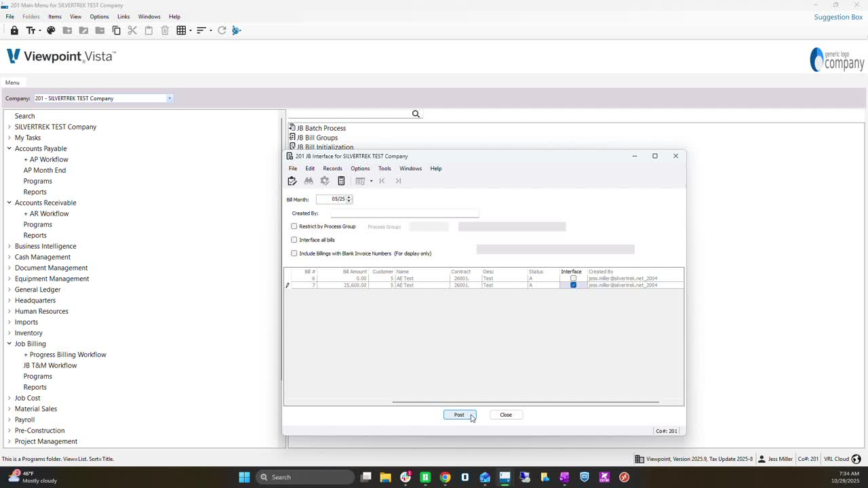The width and height of the screenshot is (868, 488).
Task: Click the Jess Miller user icon in status bar
Action: (762, 459)
